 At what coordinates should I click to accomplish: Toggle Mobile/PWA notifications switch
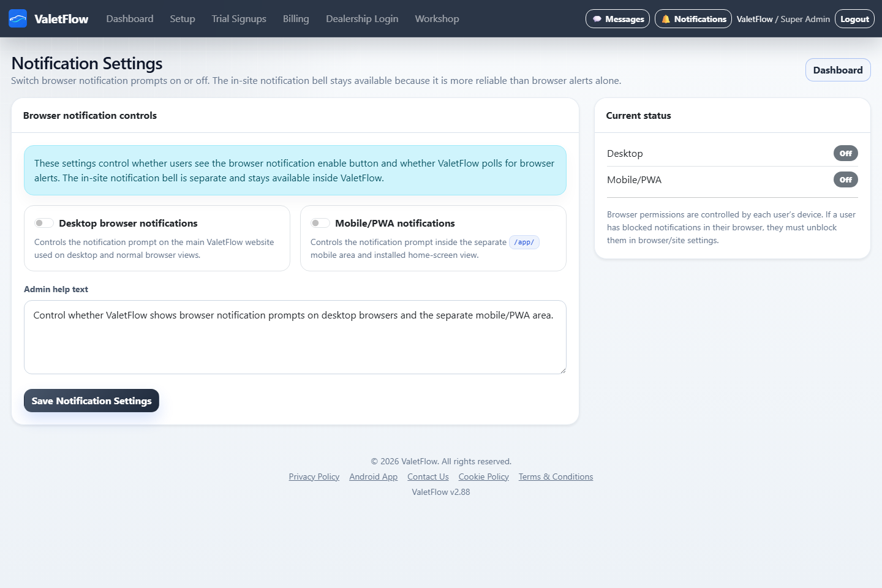320,223
